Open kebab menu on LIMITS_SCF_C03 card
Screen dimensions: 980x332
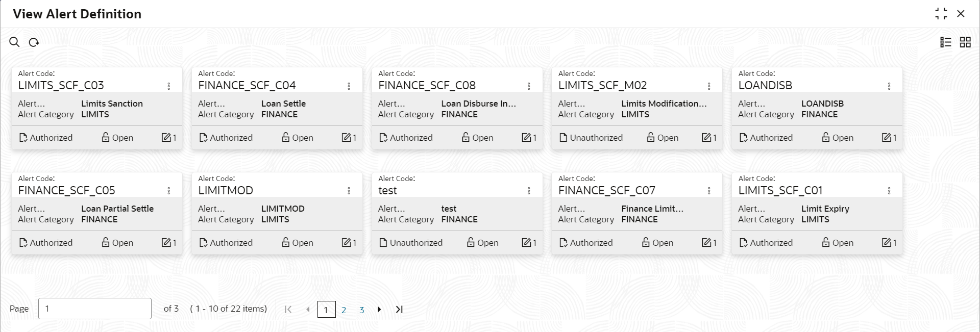(x=169, y=86)
